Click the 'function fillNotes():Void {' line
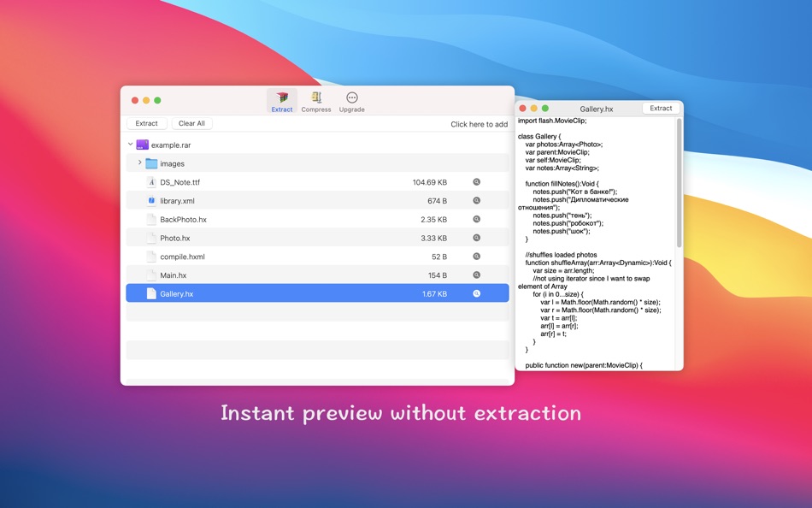 pyautogui.click(x=562, y=184)
